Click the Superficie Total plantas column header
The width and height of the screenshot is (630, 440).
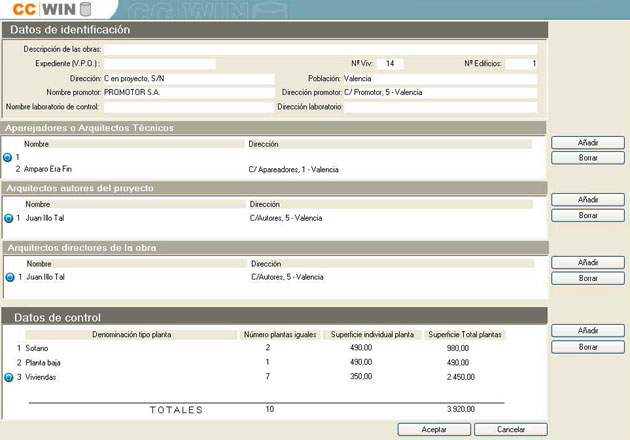[x=463, y=334]
